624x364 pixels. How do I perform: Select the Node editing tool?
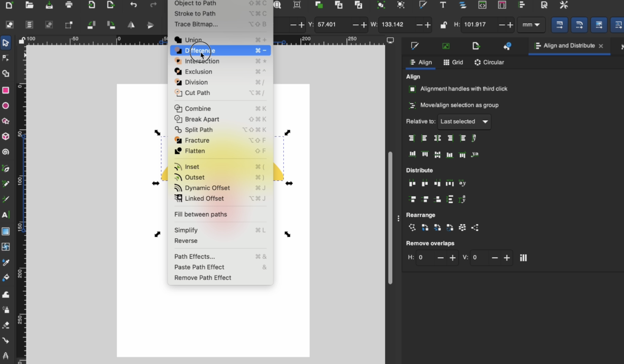click(6, 58)
